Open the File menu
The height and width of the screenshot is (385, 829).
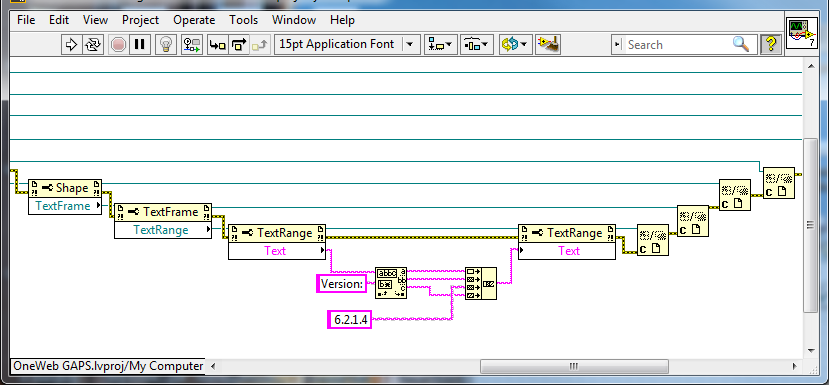(x=26, y=20)
